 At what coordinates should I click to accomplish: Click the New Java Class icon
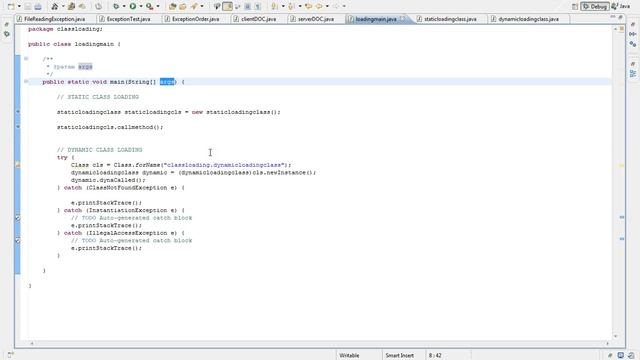pyautogui.click(x=182, y=6)
